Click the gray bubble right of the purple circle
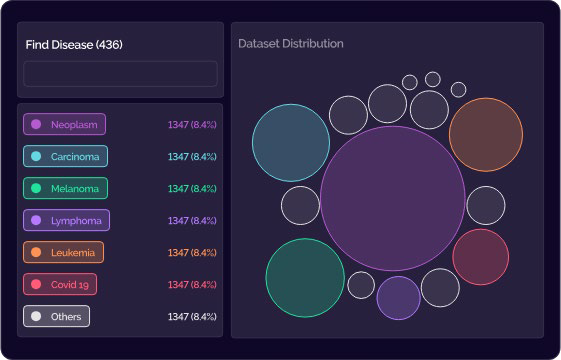Screen dimensions: 561x360 coord(486,205)
